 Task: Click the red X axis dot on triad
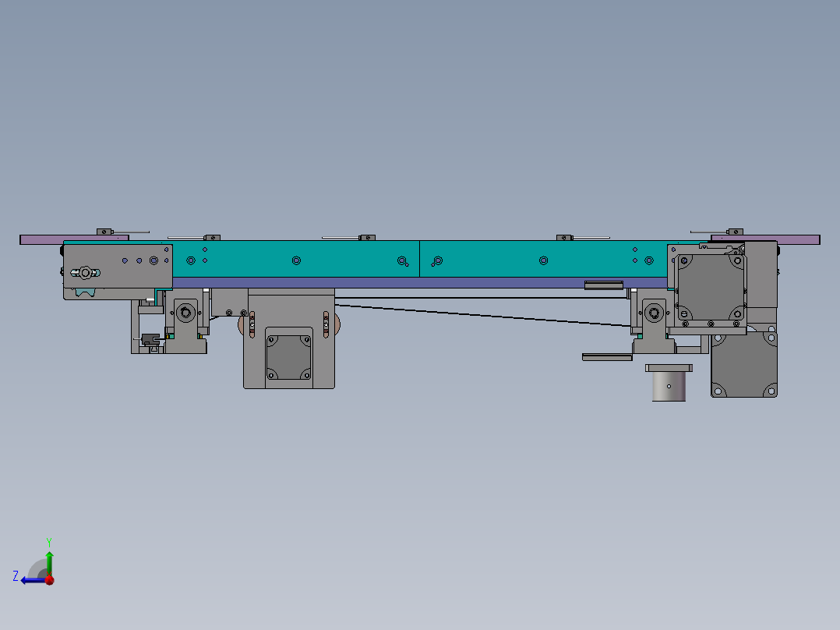point(50,579)
